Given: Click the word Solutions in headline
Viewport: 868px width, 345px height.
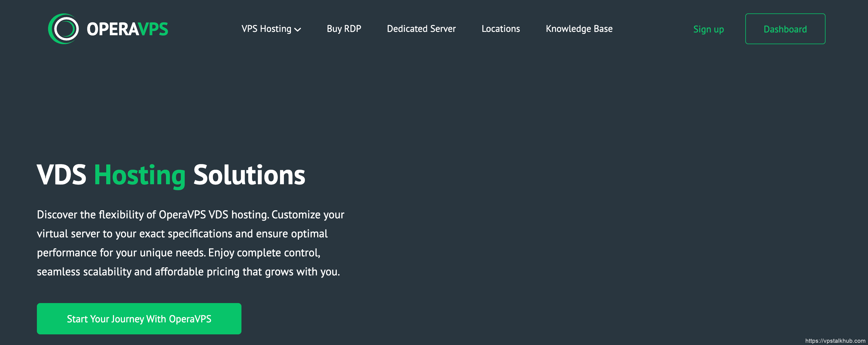Looking at the screenshot, I should [249, 175].
